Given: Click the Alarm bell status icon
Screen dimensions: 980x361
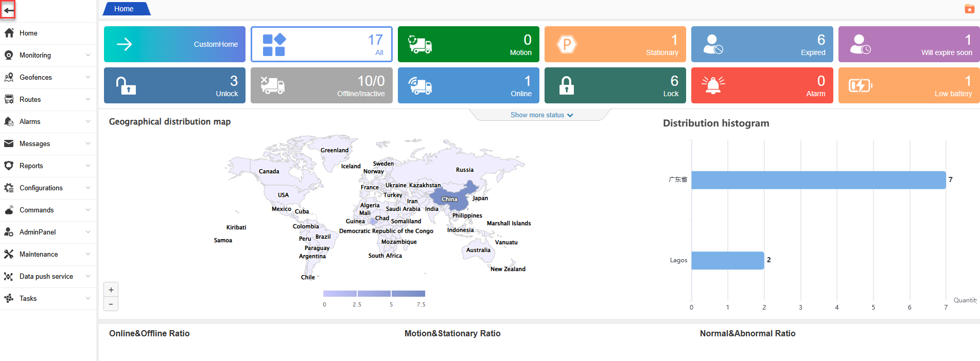Looking at the screenshot, I should 713,85.
